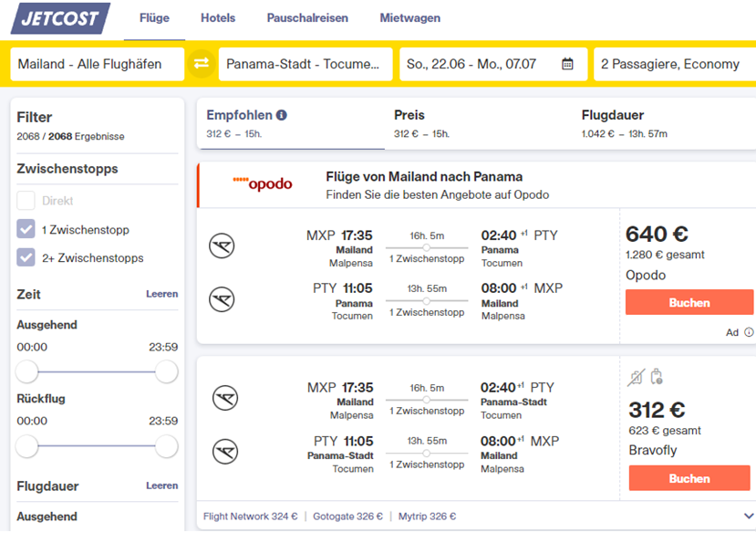Click airline logo for 640 € outbound flight
The width and height of the screenshot is (756, 543).
click(x=222, y=245)
